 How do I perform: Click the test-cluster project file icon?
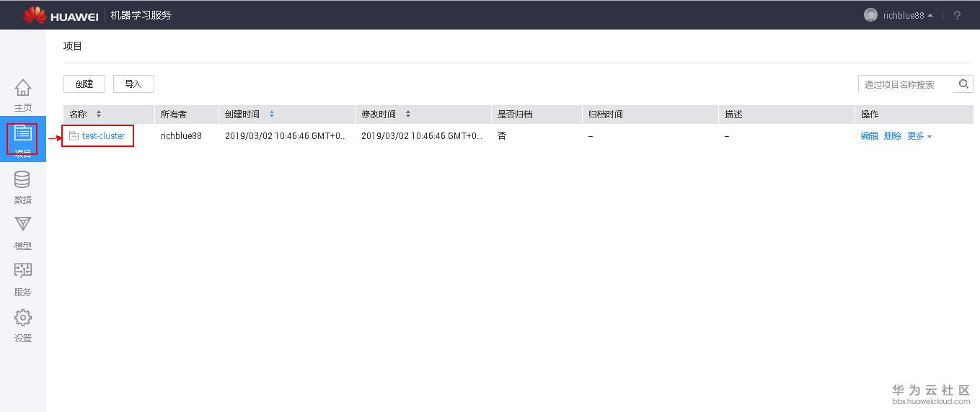74,135
